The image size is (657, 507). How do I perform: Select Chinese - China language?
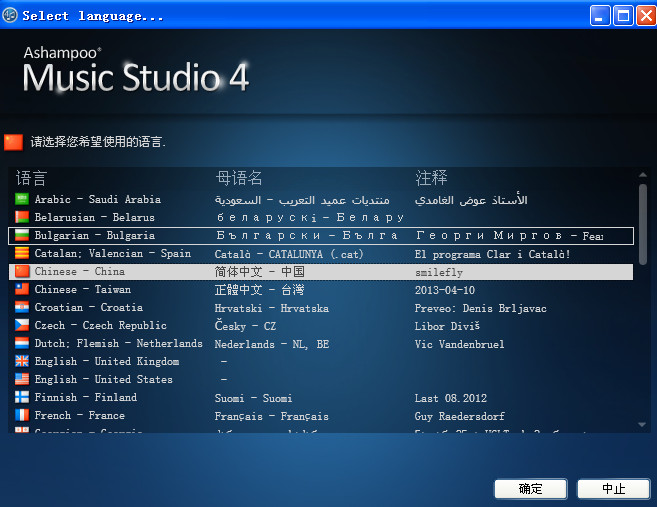point(321,272)
